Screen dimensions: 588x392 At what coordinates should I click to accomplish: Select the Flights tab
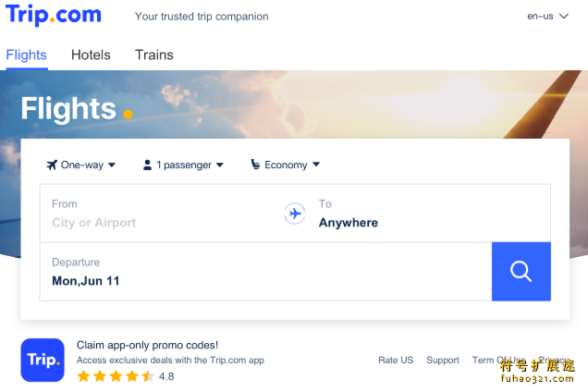click(26, 55)
